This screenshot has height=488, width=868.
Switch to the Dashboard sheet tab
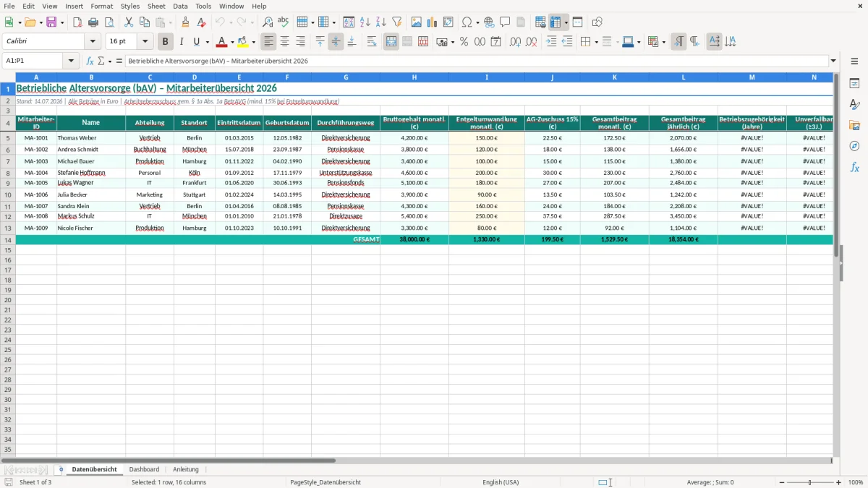coord(144,469)
